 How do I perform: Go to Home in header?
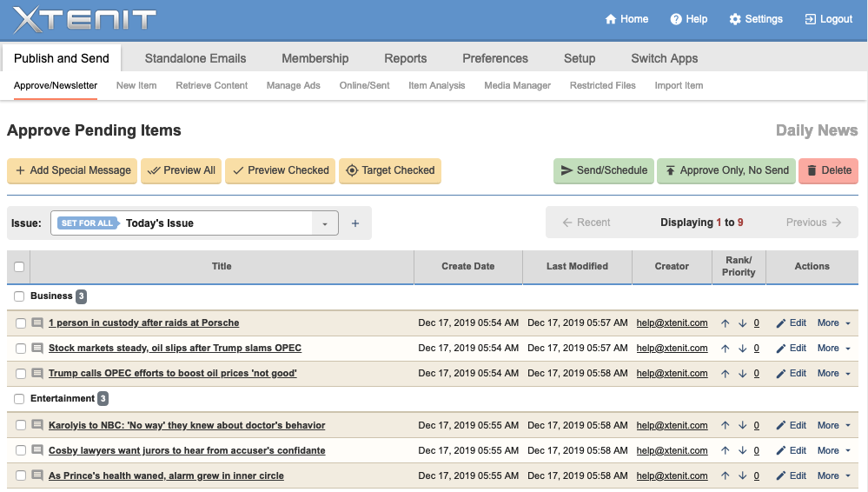[626, 19]
